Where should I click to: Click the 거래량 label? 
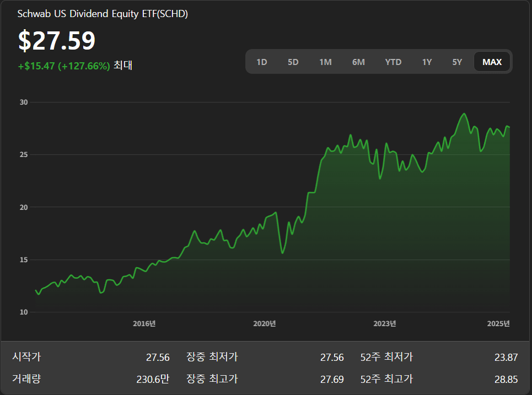click(26, 378)
